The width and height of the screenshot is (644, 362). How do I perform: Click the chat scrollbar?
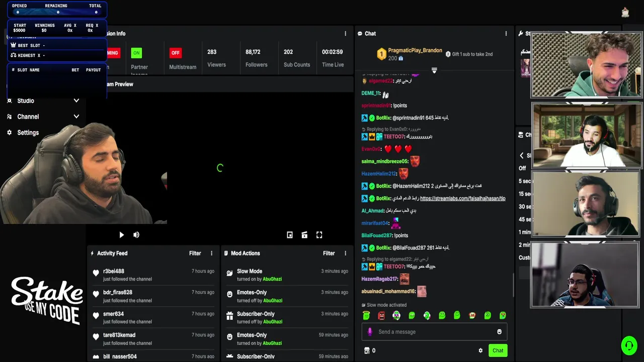pos(513,285)
